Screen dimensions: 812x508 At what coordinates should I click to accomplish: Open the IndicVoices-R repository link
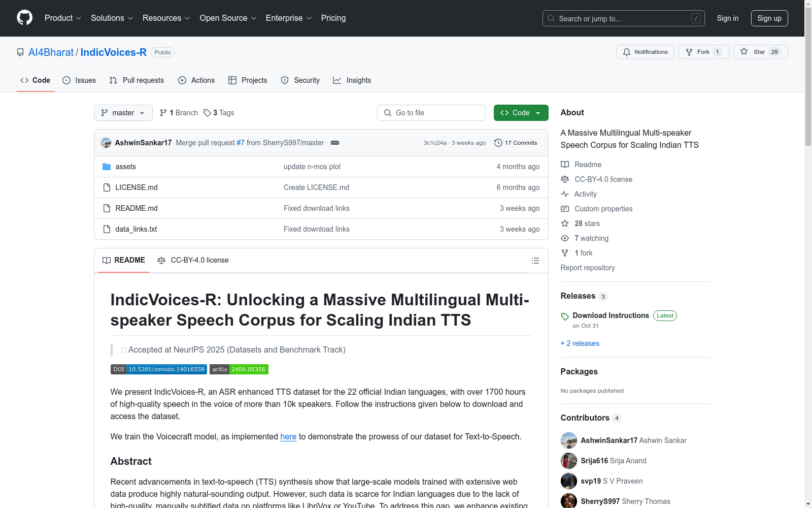click(x=114, y=52)
